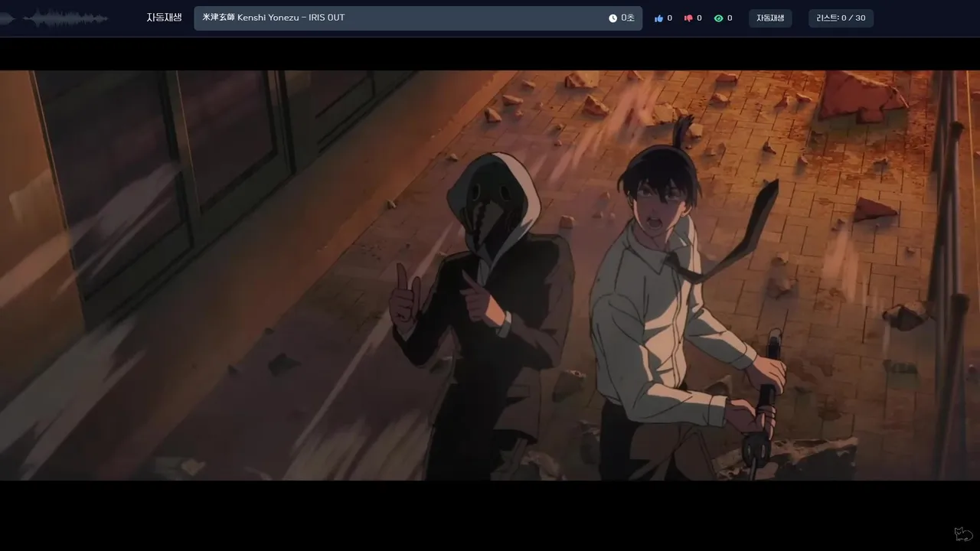
Task: Click the red thumbs-down dislike icon
Action: pos(688,18)
